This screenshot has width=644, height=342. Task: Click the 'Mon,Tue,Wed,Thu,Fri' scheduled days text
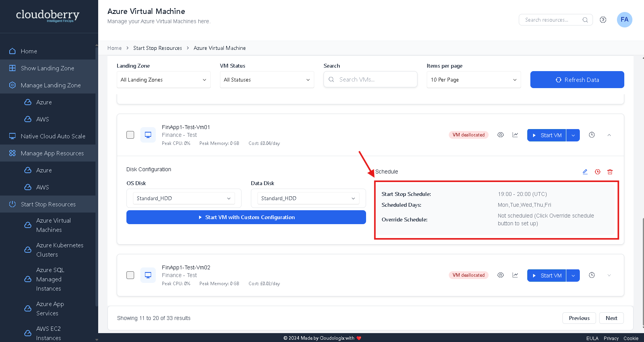pos(525,205)
